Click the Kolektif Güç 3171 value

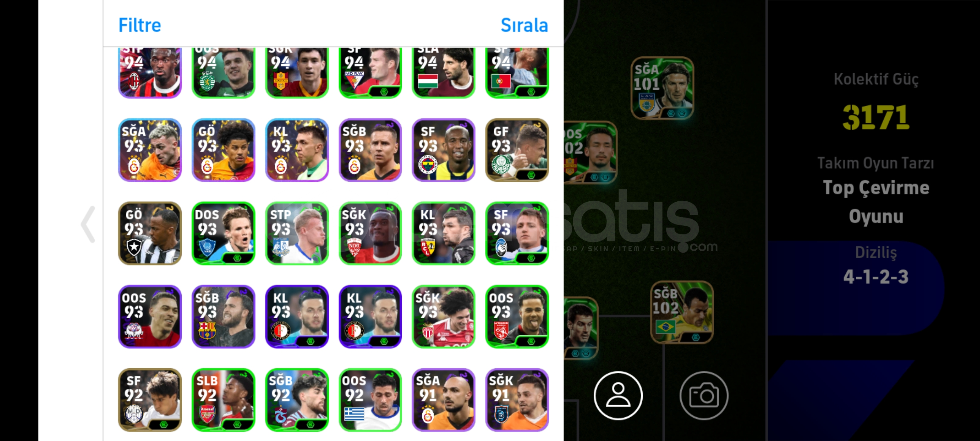876,117
